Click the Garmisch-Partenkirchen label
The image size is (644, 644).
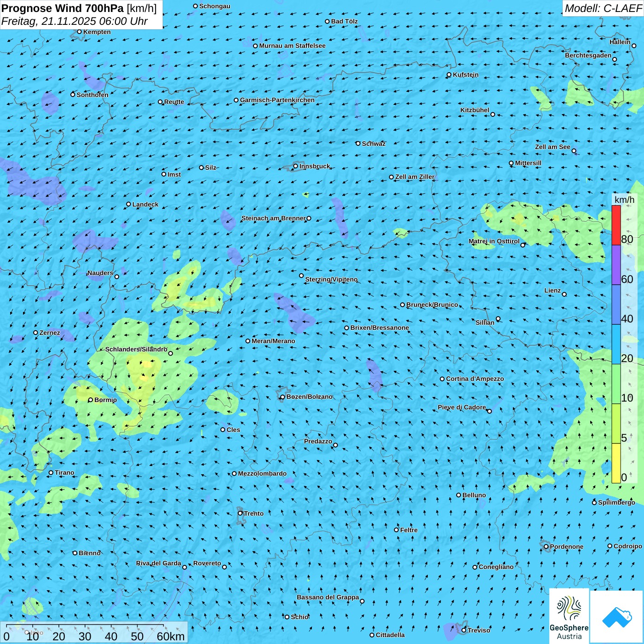click(277, 100)
